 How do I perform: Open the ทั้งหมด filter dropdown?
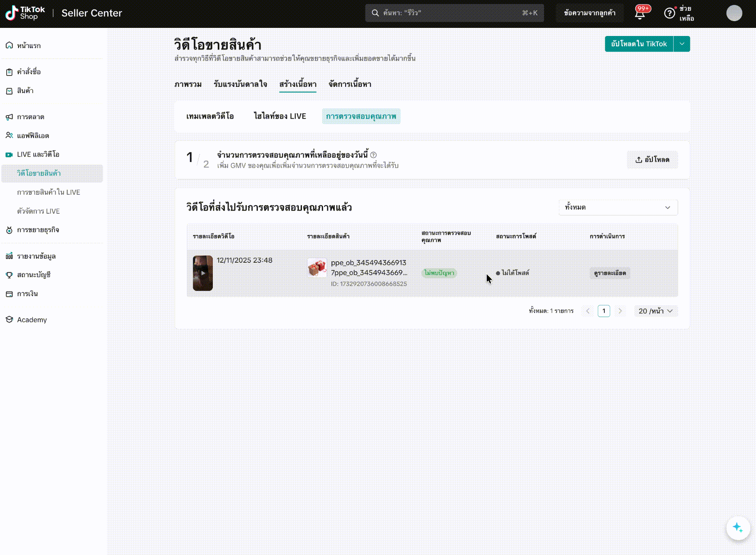618,207
